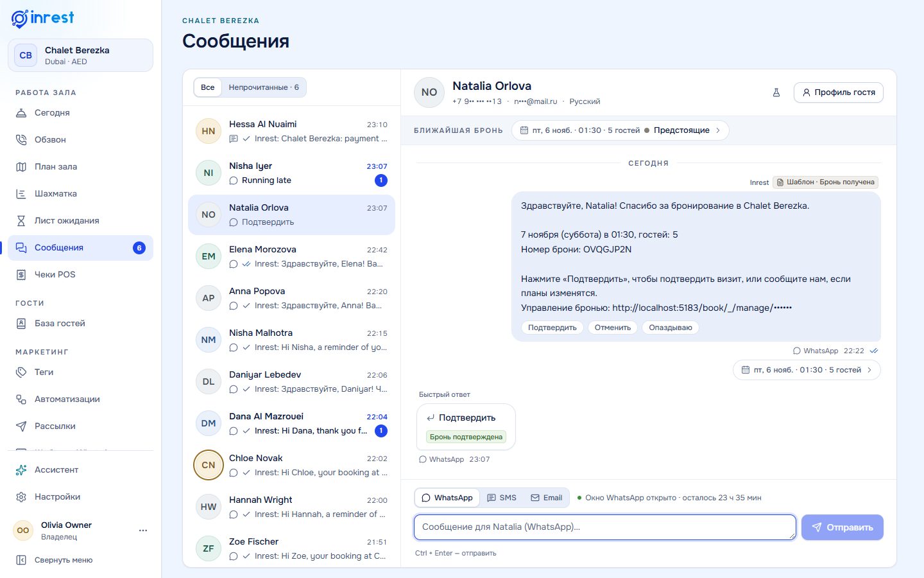The width and height of the screenshot is (924, 578).
Task: Open the Chalet Berezka venue switcher
Action: (x=80, y=55)
